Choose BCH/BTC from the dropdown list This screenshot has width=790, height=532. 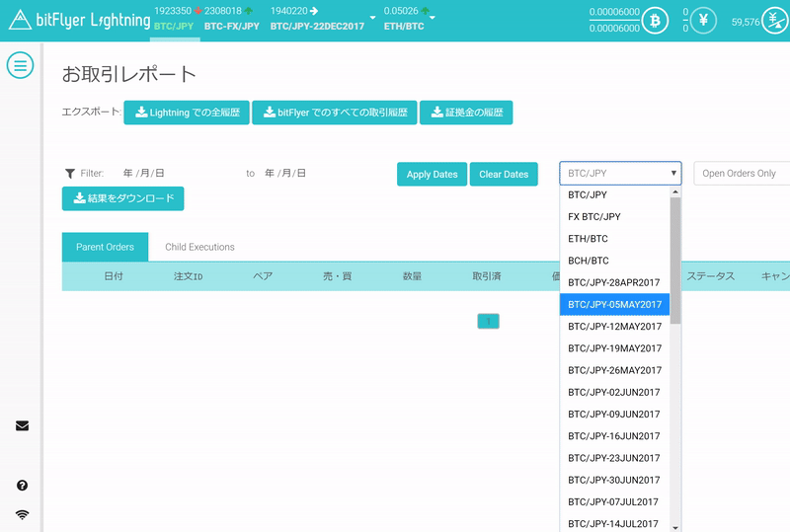pos(614,261)
